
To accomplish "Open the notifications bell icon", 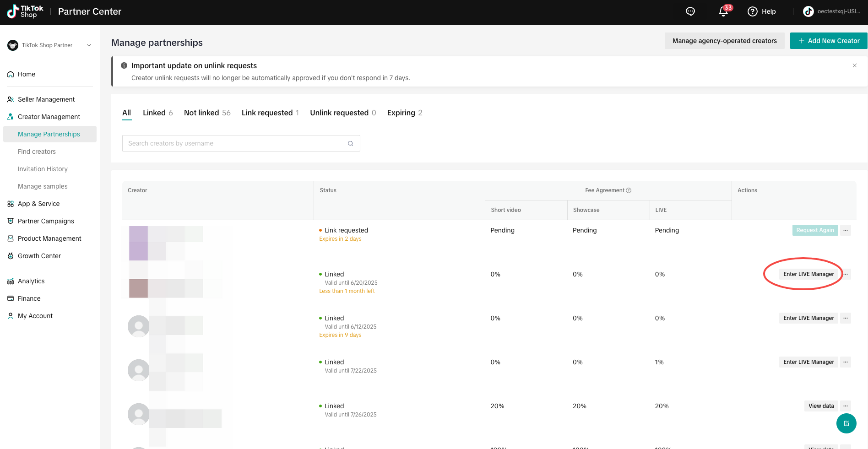I will click(723, 11).
